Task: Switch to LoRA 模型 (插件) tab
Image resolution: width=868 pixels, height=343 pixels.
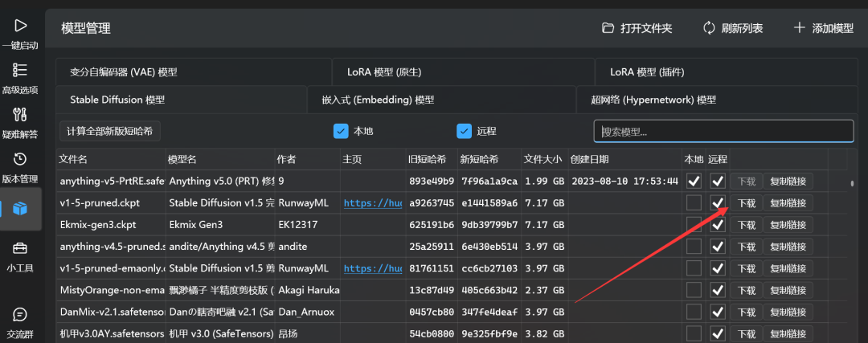Action: tap(727, 72)
